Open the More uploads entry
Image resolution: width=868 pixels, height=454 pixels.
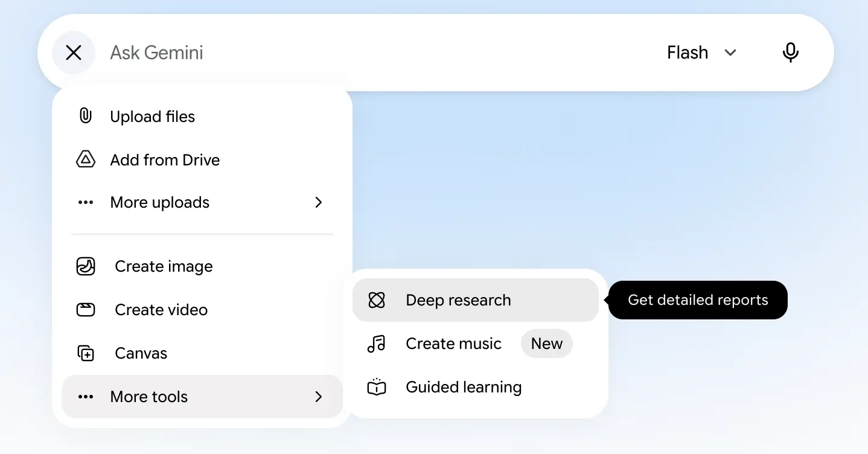click(x=202, y=202)
